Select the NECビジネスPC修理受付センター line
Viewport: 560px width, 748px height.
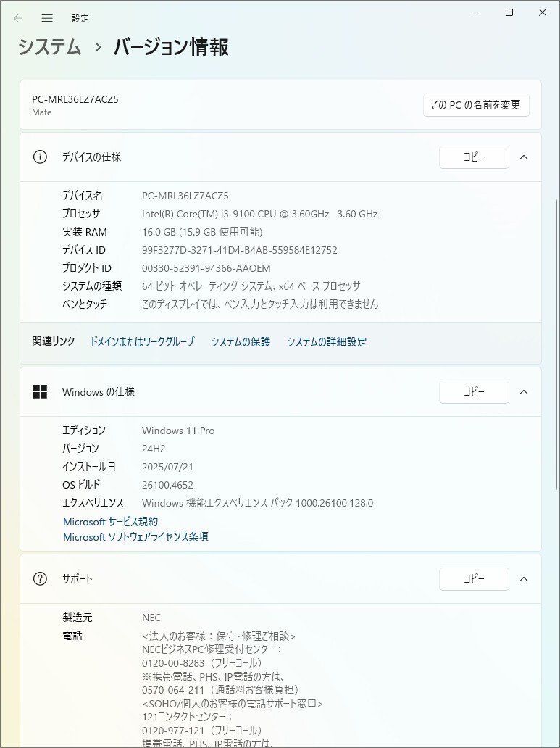point(212,649)
